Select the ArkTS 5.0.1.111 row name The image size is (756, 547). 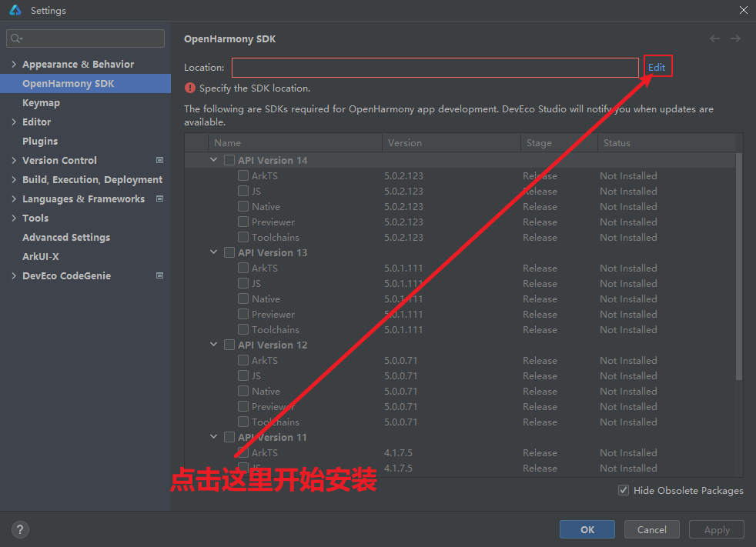click(x=265, y=268)
